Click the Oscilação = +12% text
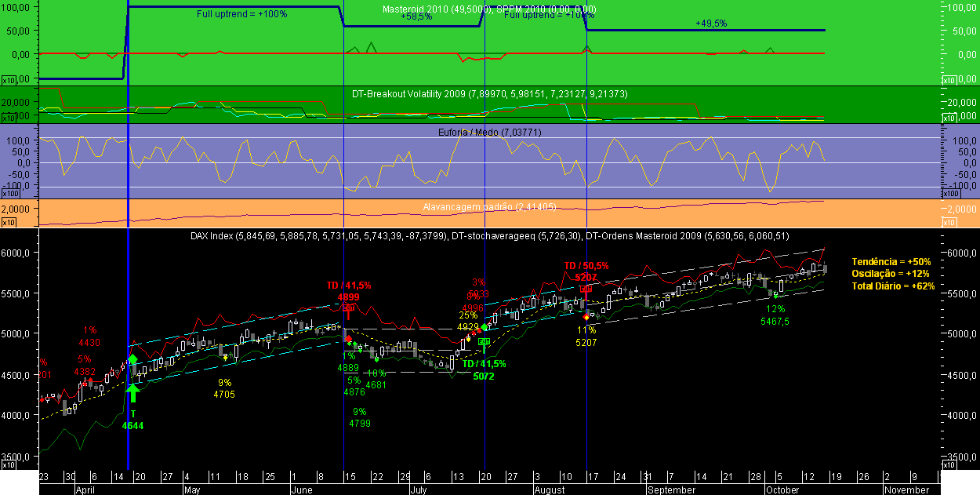 pyautogui.click(x=891, y=274)
